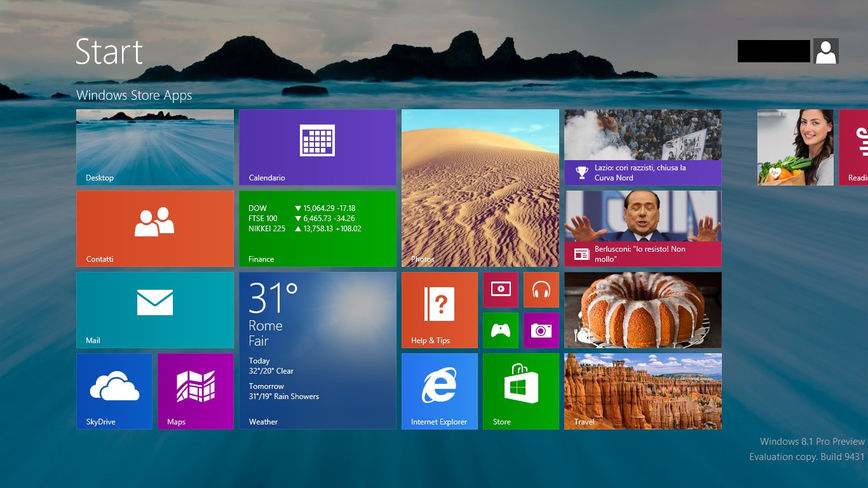This screenshot has height=488, width=868.
Task: Click the NIKKEI 225 index row
Action: click(x=305, y=229)
